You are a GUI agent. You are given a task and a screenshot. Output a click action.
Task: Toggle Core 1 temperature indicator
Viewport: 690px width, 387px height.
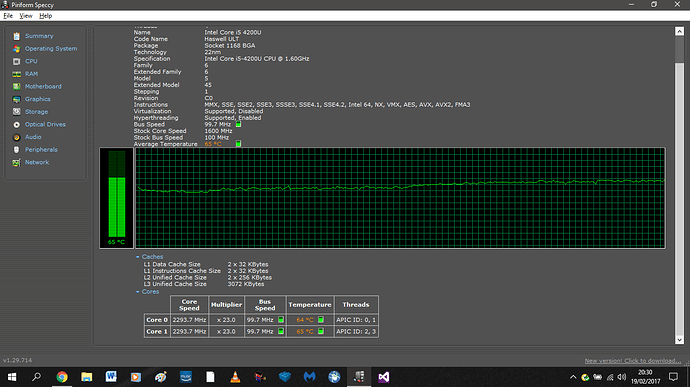pos(321,331)
